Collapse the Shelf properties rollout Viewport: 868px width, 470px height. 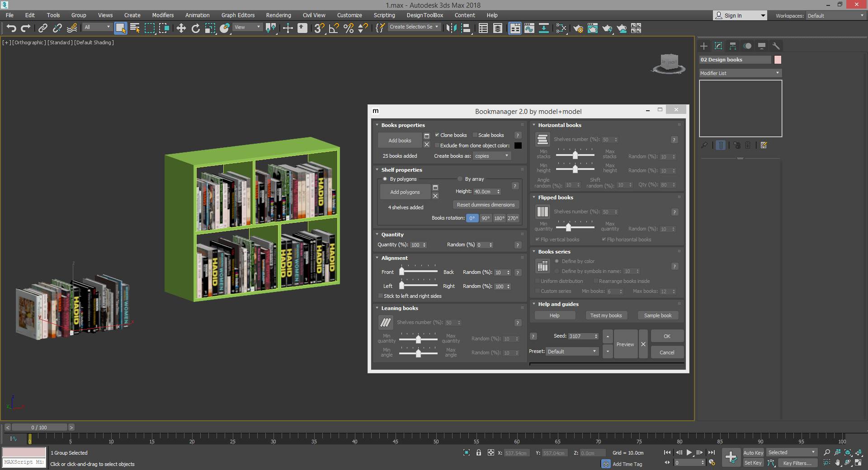click(x=377, y=170)
